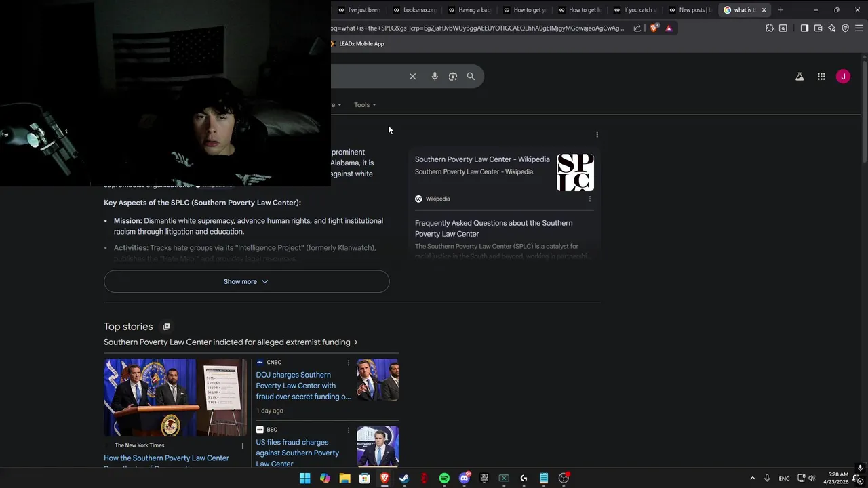Switch to the "I've just been" tab

click(x=359, y=9)
